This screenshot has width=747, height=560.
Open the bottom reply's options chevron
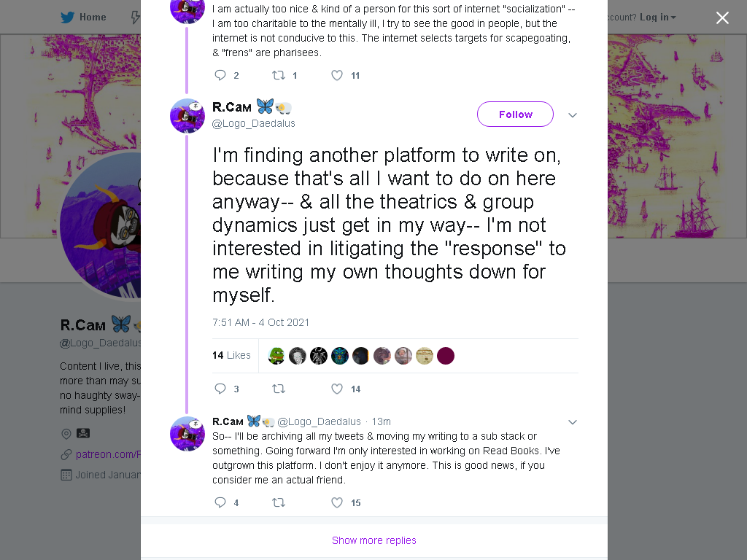[573, 422]
